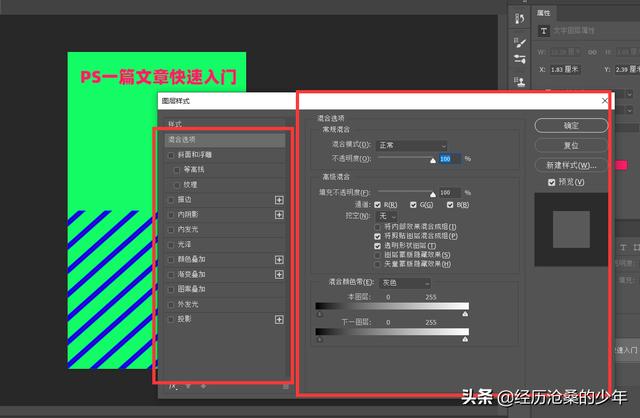
Task: Select 混合选项 in the styles list
Action: 225,140
